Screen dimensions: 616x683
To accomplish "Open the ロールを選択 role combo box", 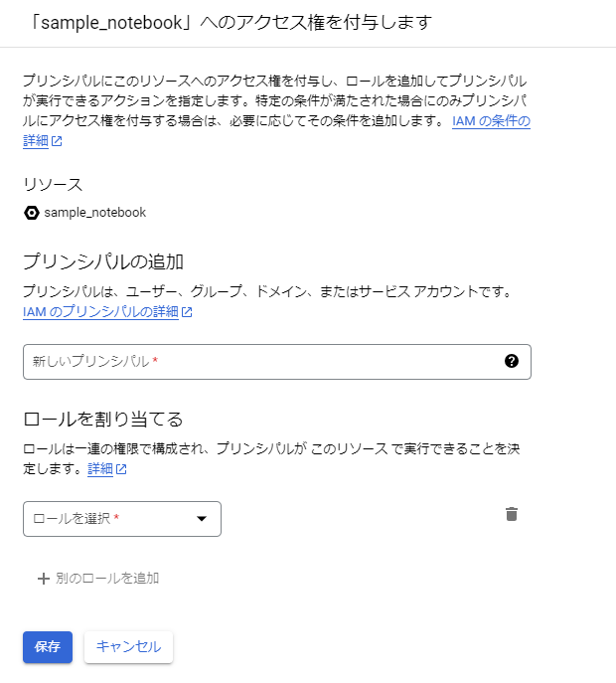I will (x=122, y=519).
